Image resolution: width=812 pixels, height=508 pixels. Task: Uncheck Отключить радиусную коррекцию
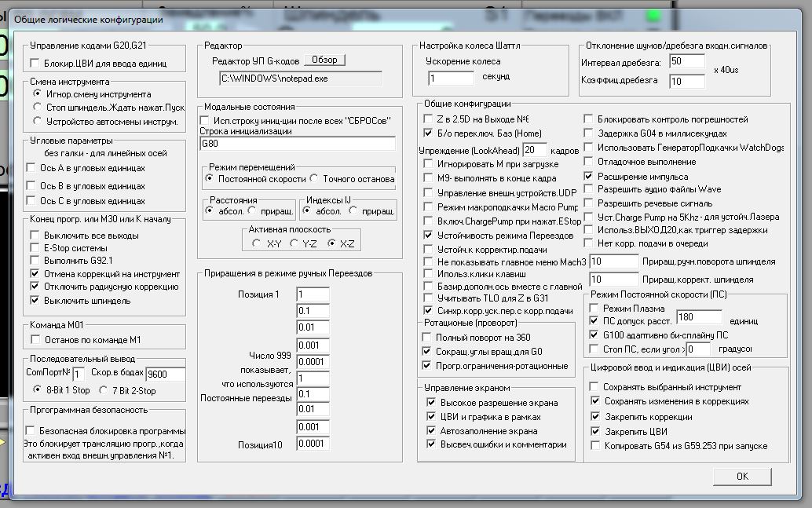click(x=35, y=287)
